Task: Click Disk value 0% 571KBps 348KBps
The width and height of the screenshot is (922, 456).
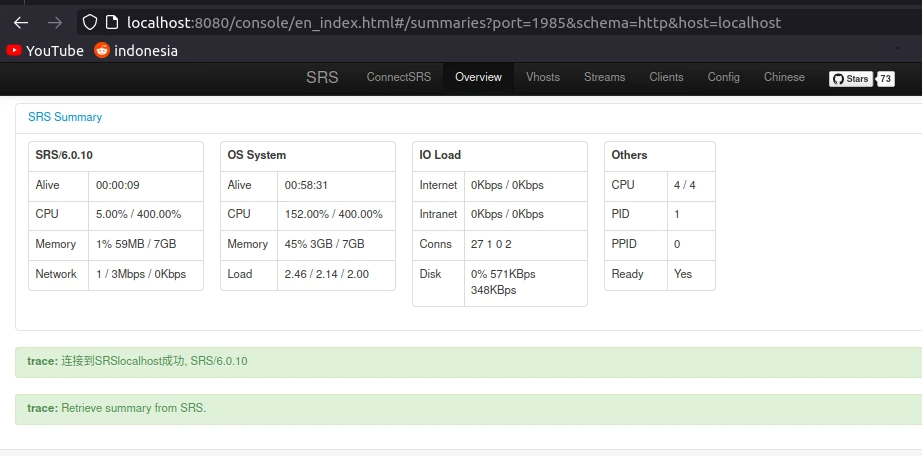Action: (503, 282)
